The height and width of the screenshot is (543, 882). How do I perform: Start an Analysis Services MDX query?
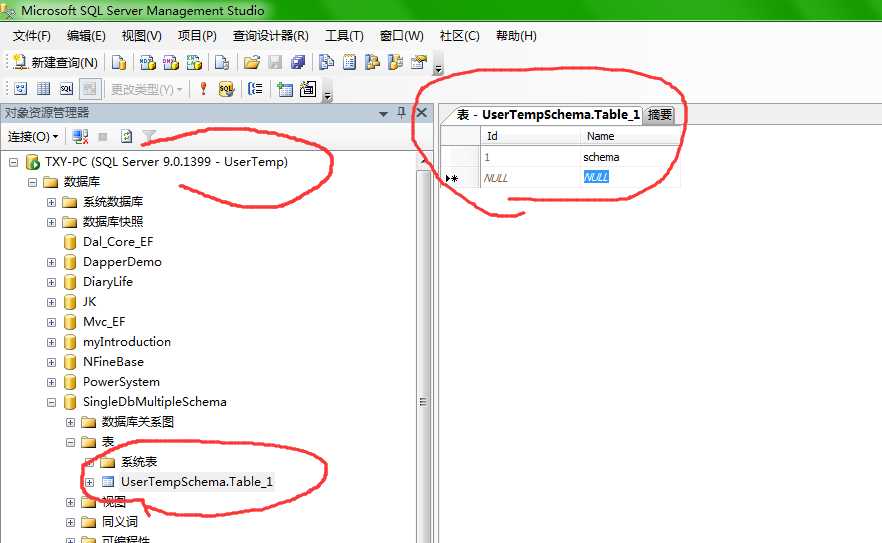point(148,62)
